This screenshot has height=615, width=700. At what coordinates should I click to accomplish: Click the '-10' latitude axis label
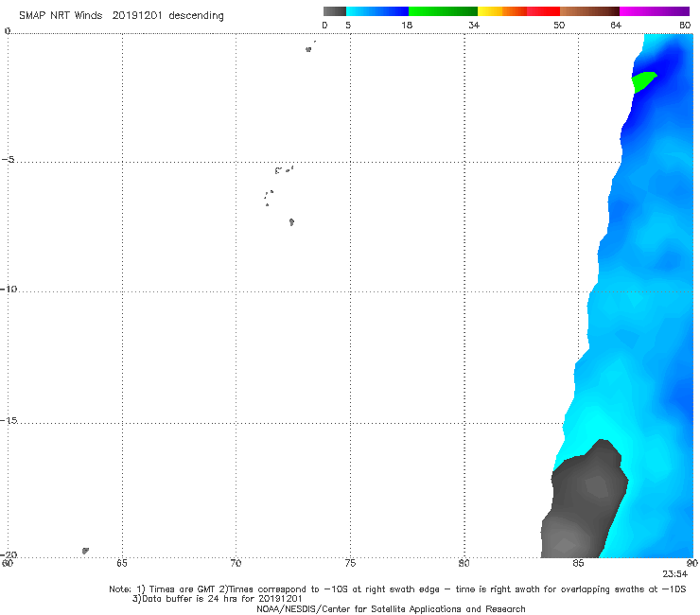tap(9, 289)
